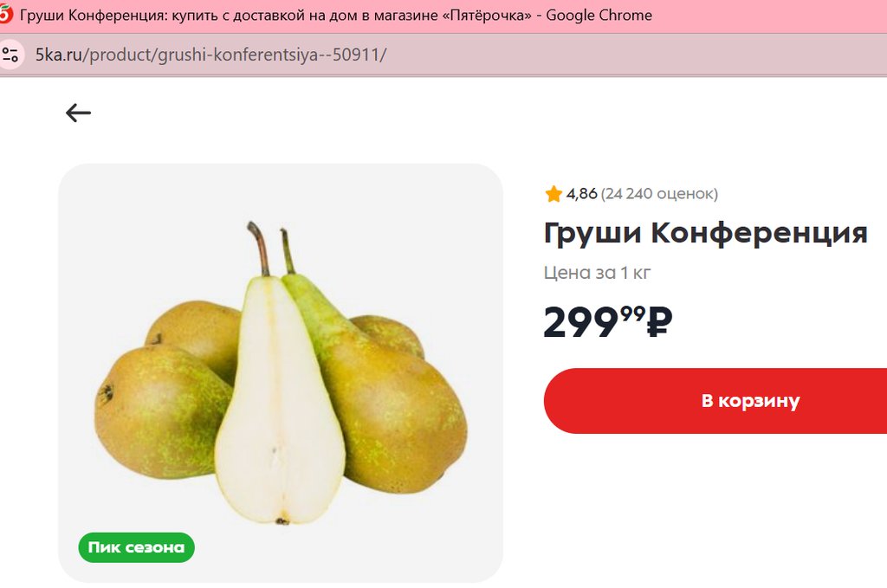Open the 24 240 оценок reviews link
This screenshot has width=887, height=588.
[x=659, y=194]
